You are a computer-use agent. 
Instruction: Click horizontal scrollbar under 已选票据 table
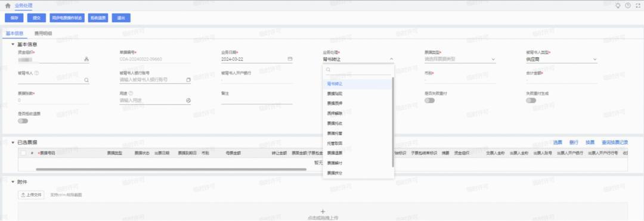(x=171, y=169)
